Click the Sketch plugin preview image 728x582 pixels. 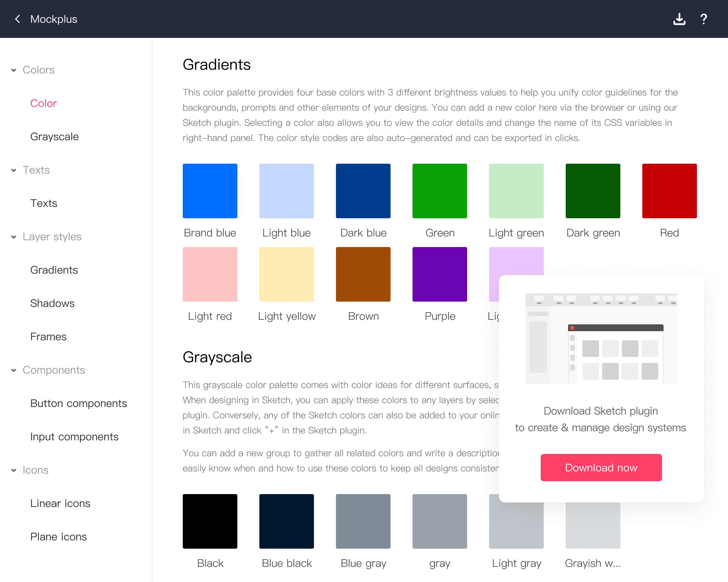601,338
